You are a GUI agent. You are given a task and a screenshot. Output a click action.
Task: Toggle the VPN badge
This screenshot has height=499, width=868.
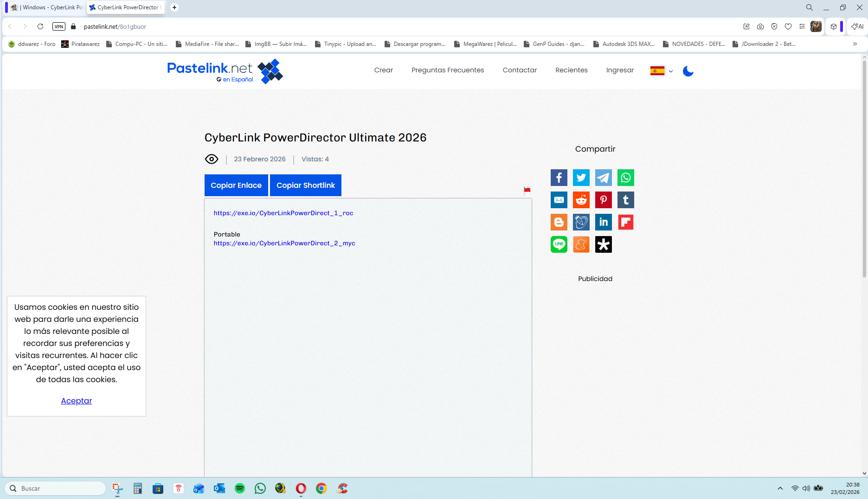(59, 26)
